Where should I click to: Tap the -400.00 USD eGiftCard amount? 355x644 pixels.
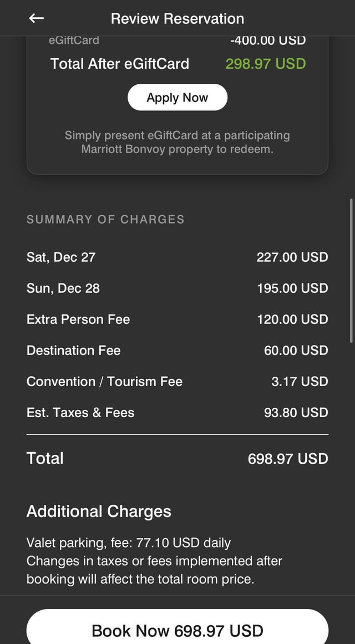[268, 40]
